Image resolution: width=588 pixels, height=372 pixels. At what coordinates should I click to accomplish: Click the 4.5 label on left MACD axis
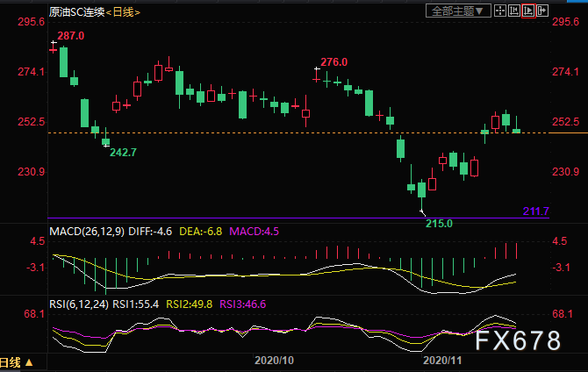[x=38, y=240]
